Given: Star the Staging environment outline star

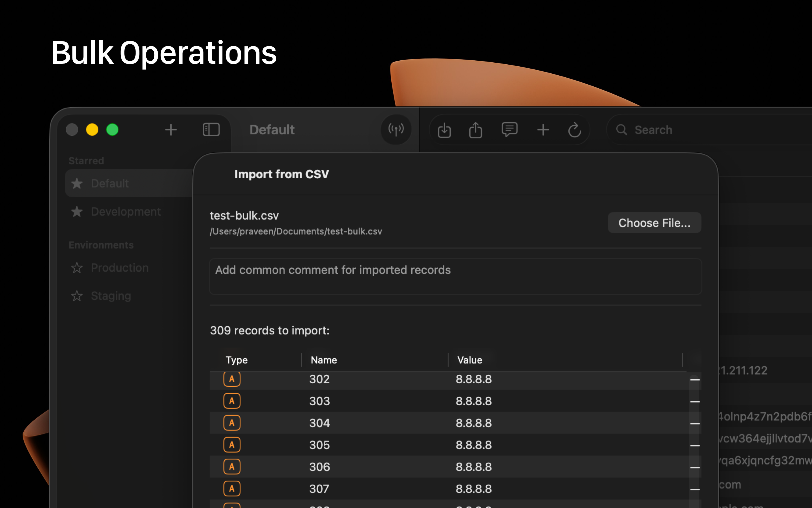Looking at the screenshot, I should pyautogui.click(x=77, y=296).
